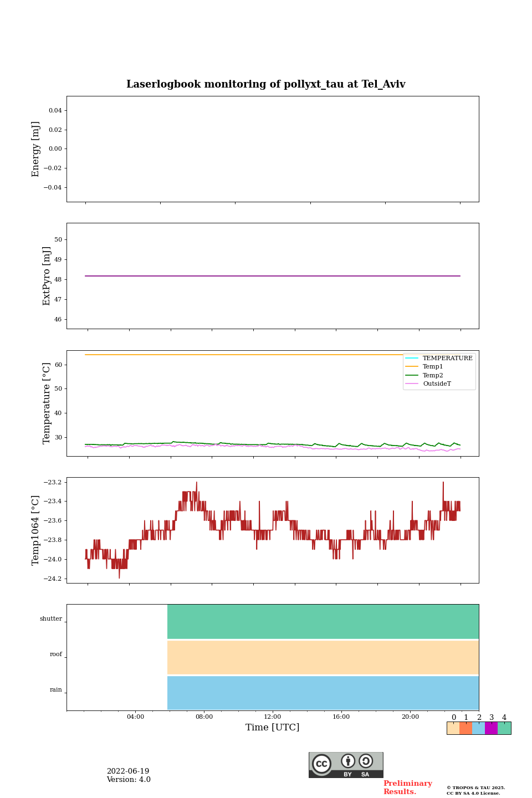Click the Time [UTC] axis label
532x798 pixels.
[273, 728]
